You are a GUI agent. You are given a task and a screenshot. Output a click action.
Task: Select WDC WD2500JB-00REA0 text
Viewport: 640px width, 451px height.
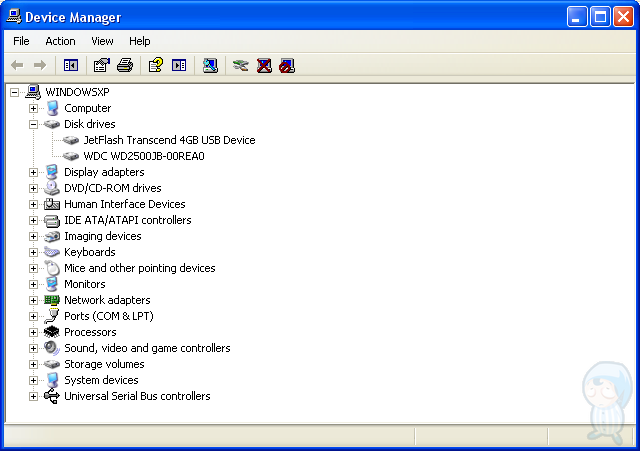pyautogui.click(x=144, y=156)
